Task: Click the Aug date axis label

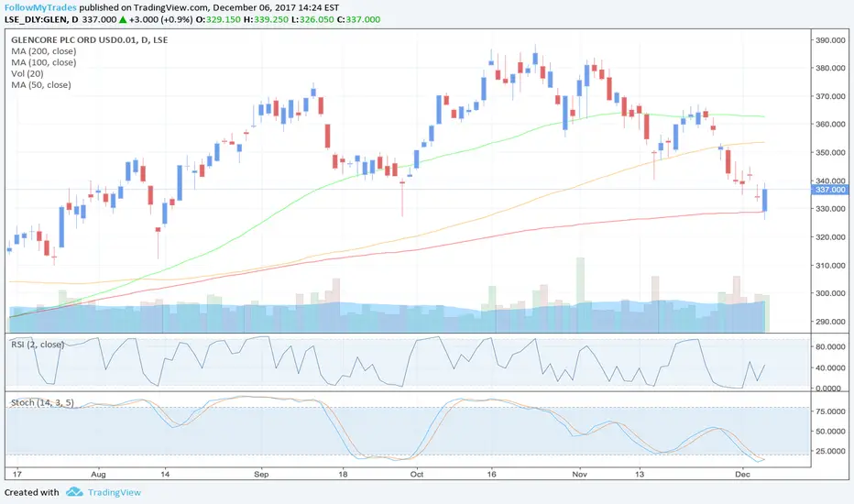Action: click(98, 474)
